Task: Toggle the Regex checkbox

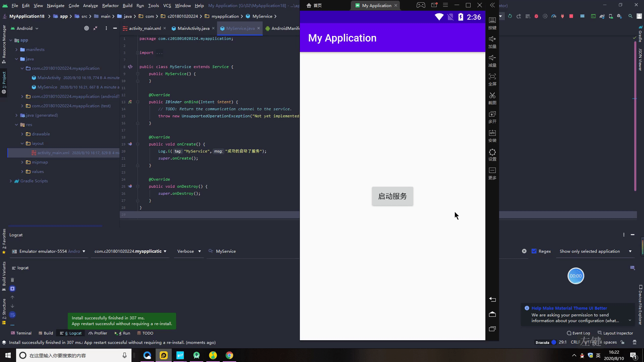Action: tap(534, 251)
